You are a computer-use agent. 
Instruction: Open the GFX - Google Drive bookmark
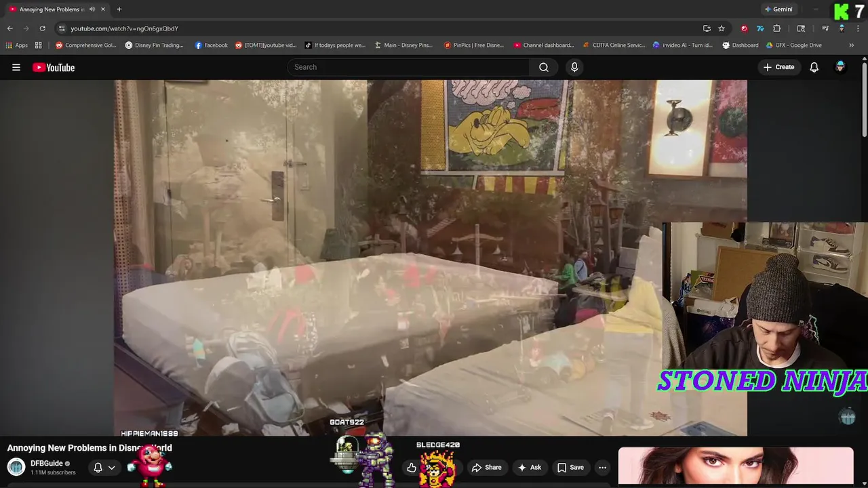[794, 45]
